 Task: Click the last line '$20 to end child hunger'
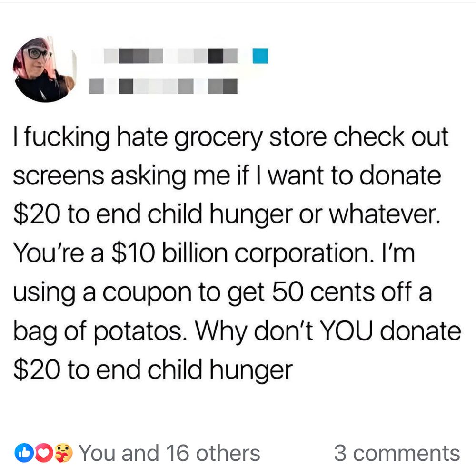(x=153, y=370)
